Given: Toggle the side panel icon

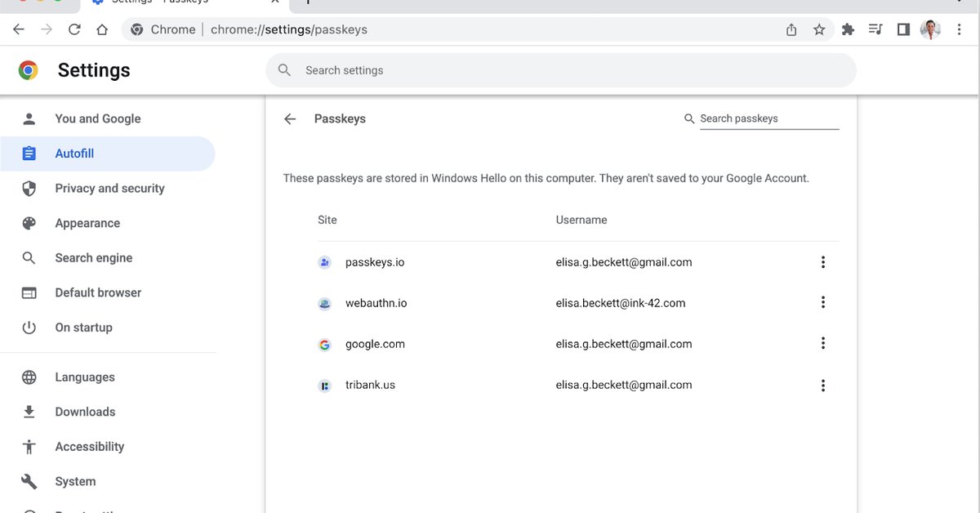Looking at the screenshot, I should pos(903,29).
